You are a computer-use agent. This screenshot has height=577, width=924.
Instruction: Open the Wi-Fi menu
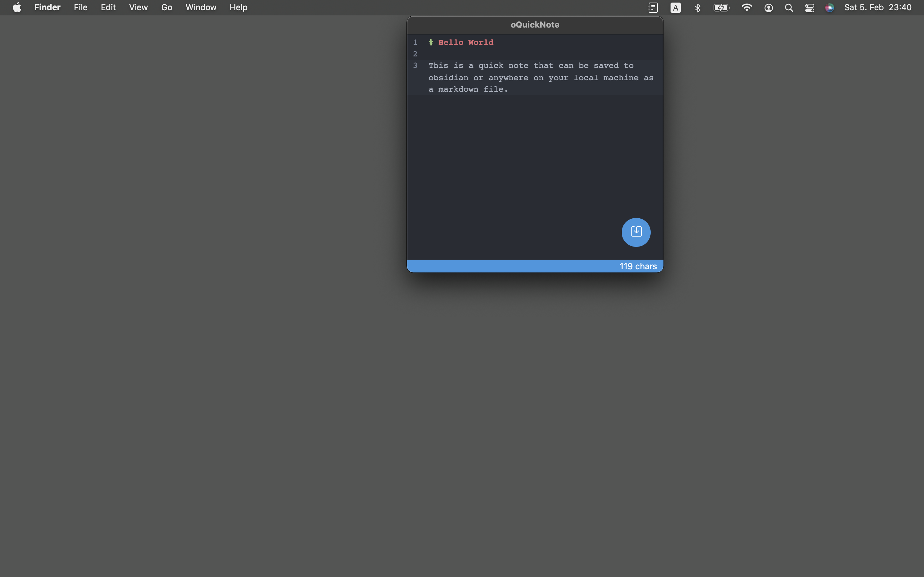pyautogui.click(x=747, y=7)
